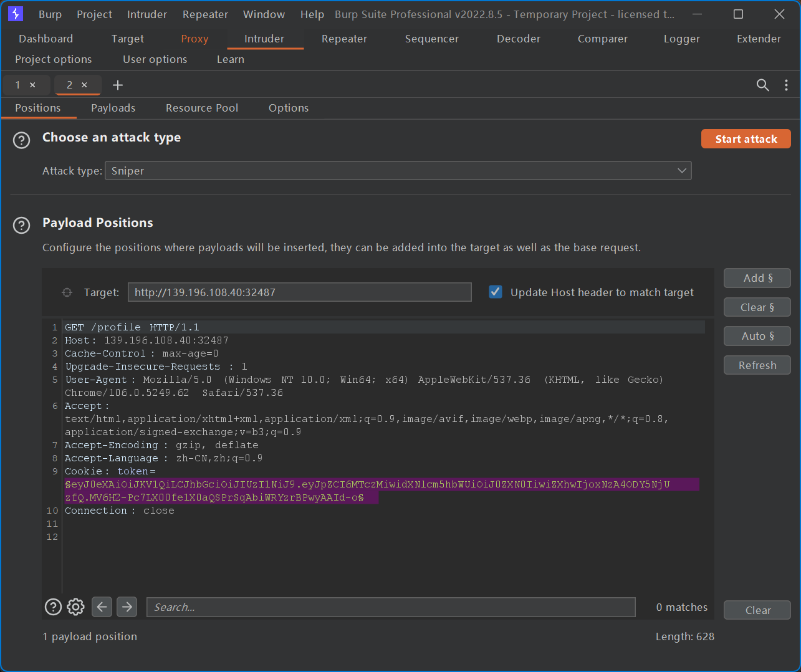Expand the Attack type Sniper dropdown
This screenshot has height=672, width=801.
(x=398, y=171)
